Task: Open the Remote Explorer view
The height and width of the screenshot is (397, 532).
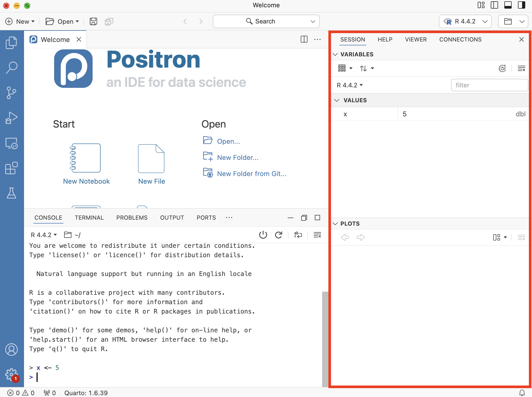Action: [x=11, y=143]
